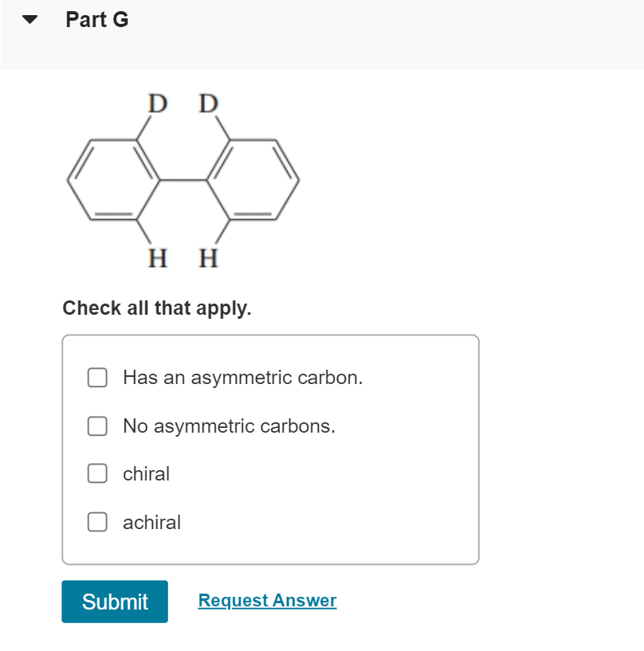Select the 'achiral' checkbox
The height and width of the screenshot is (651, 644).
tap(97, 523)
